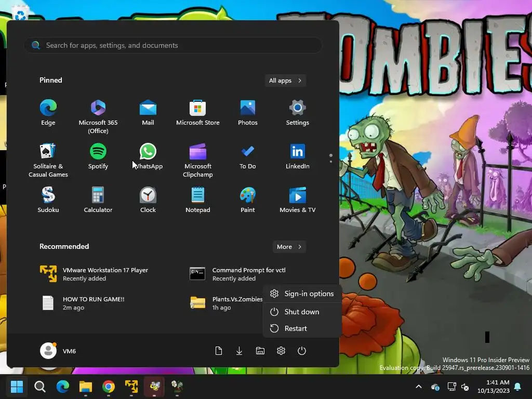This screenshot has height=399, width=532.
Task: Open the To Do app
Action: [248, 156]
